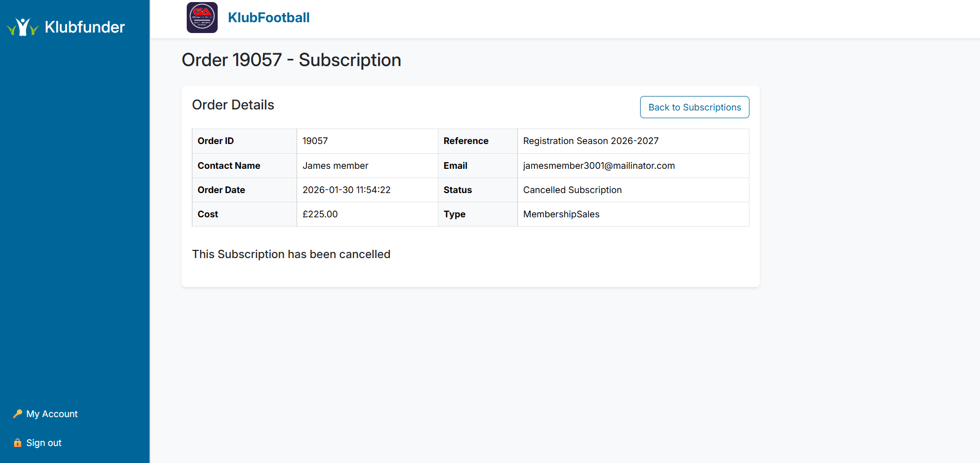Click the Klubfunder brand name text
Viewport: 980px width, 463px height.
coord(85,27)
